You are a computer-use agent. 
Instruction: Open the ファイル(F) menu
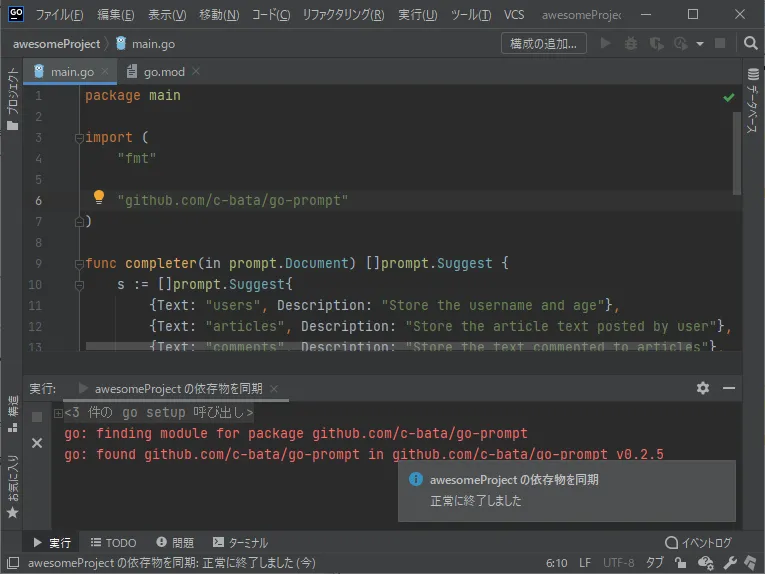[x=59, y=15]
